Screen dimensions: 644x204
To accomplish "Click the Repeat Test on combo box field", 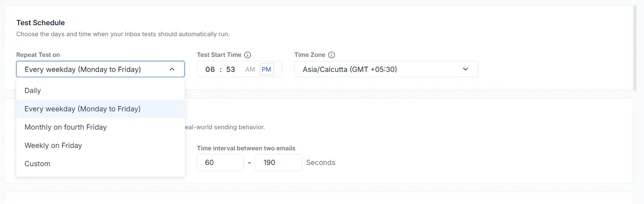I will tap(100, 69).
